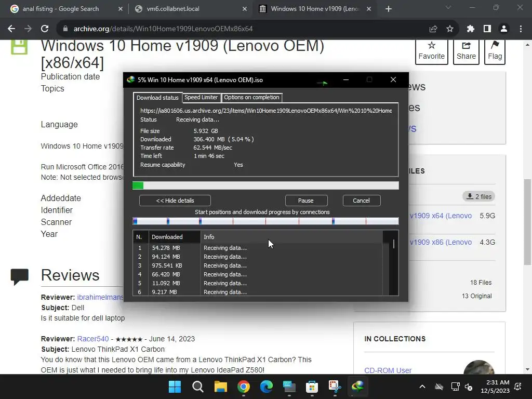The width and height of the screenshot is (532, 399).
Task: Select the Download status tab
Action: 157,98
